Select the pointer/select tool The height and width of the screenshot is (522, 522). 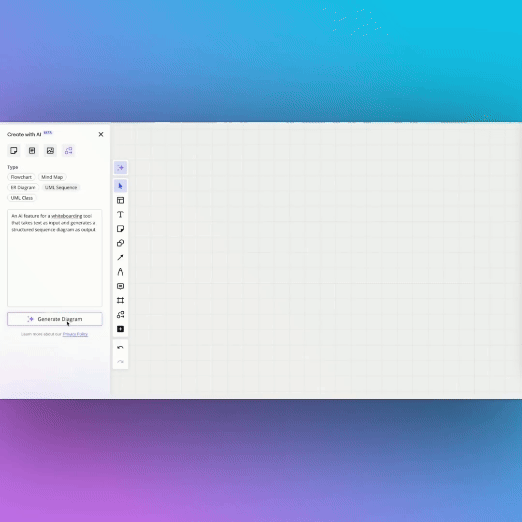[x=120, y=186]
